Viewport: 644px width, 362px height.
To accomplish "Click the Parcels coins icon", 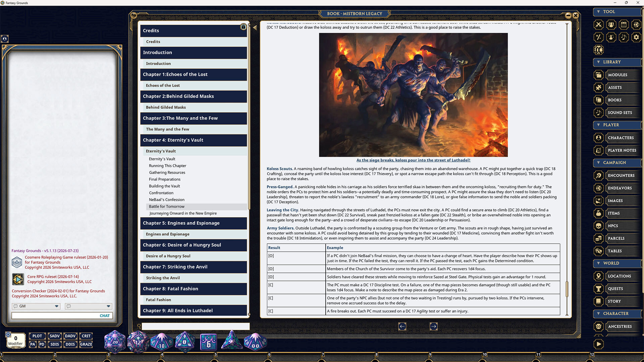I will [x=598, y=238].
